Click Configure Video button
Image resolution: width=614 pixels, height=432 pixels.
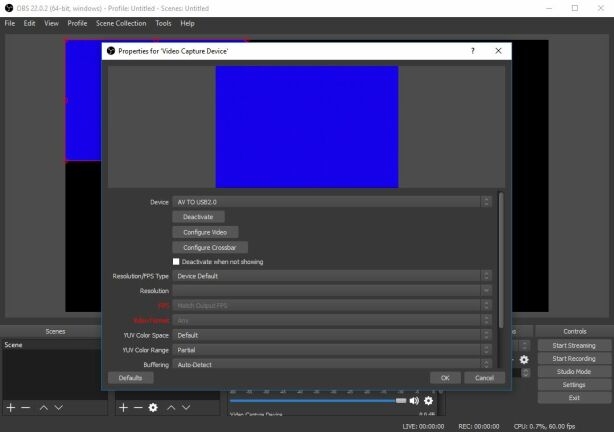(205, 232)
